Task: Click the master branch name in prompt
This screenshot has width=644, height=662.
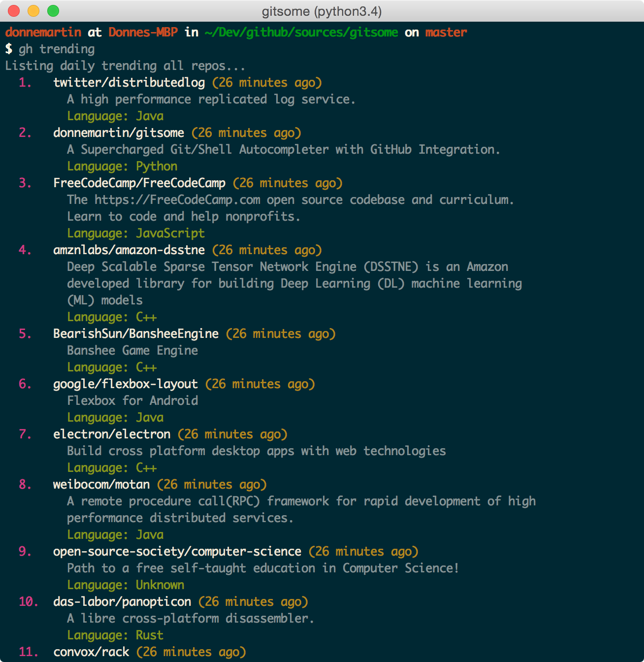Action: [x=446, y=33]
